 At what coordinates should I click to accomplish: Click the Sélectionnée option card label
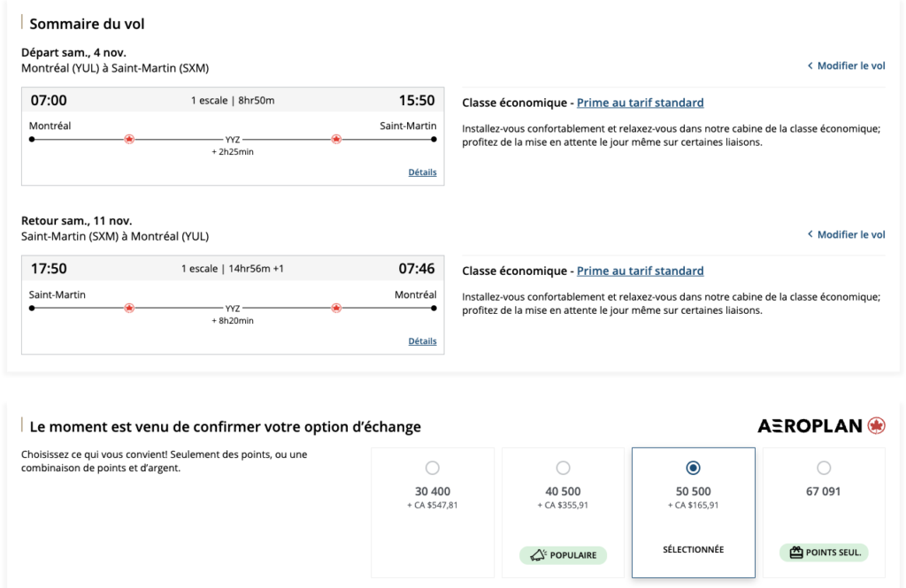click(x=693, y=549)
